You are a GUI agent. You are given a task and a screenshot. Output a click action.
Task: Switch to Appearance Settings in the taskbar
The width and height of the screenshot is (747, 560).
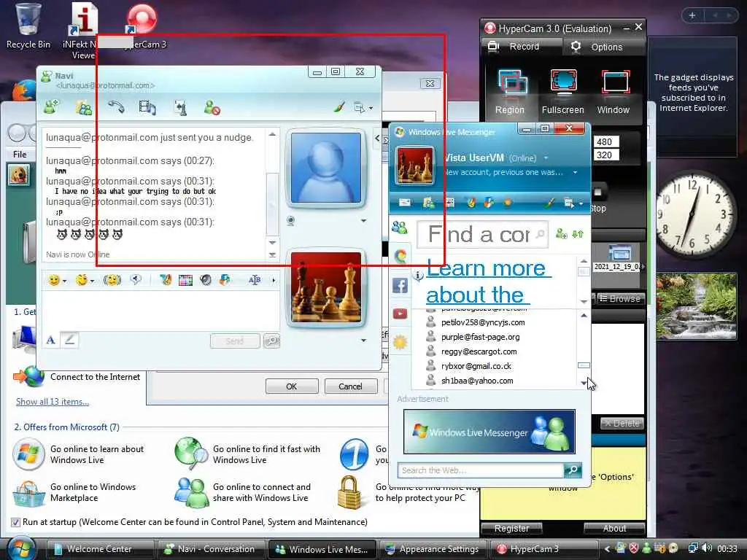point(432,549)
